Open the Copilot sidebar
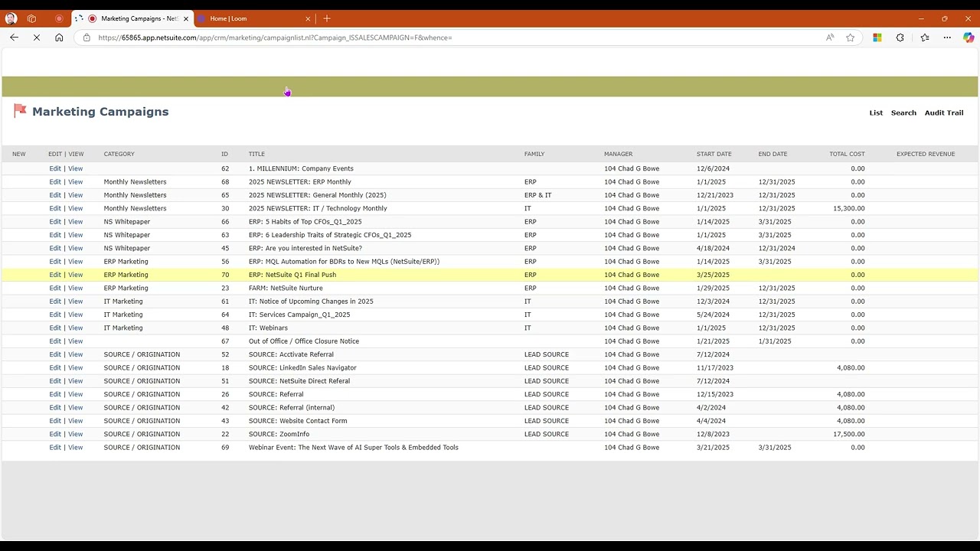The height and width of the screenshot is (551, 980). (969, 37)
